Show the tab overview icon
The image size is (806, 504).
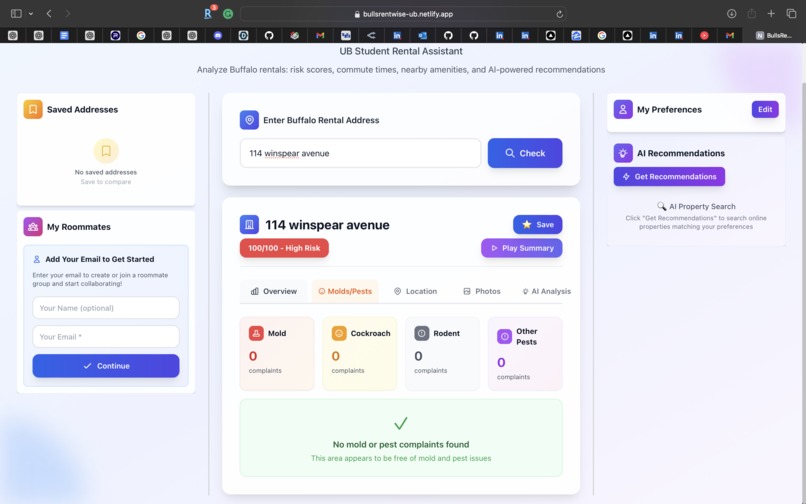coord(791,14)
